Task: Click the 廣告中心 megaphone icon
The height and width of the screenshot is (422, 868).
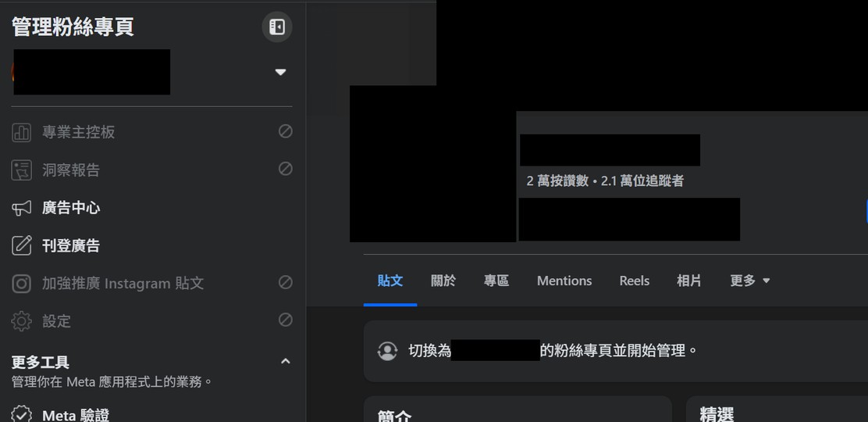Action: click(22, 208)
